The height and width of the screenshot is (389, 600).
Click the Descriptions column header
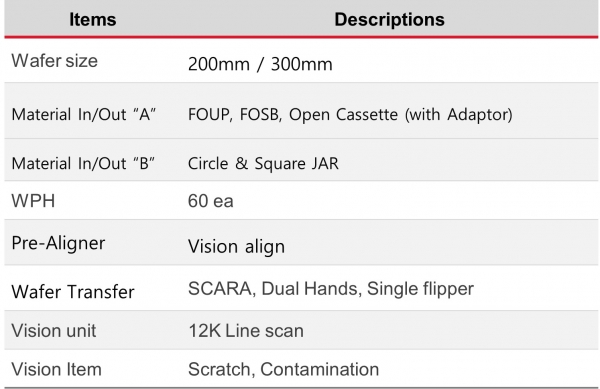(x=390, y=20)
